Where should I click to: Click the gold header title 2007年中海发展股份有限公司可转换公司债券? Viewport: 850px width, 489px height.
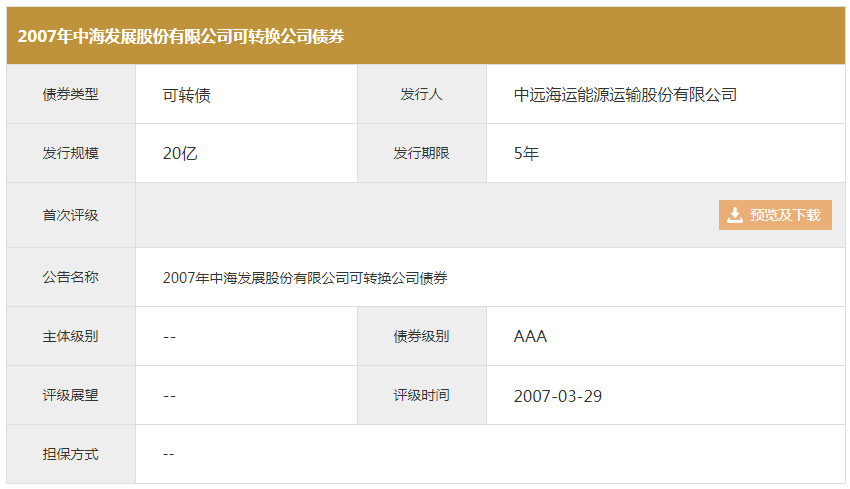click(181, 36)
